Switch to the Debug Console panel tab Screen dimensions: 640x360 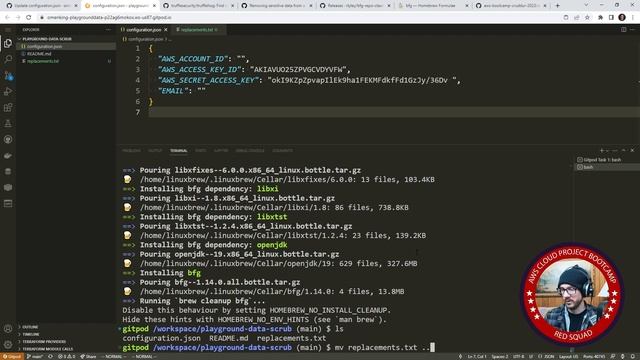click(x=250, y=151)
